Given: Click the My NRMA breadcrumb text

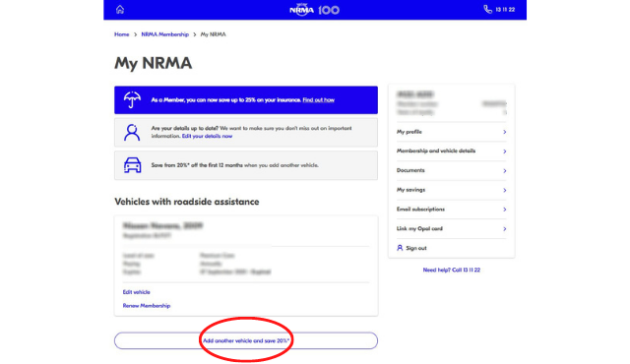Looking at the screenshot, I should point(213,34).
